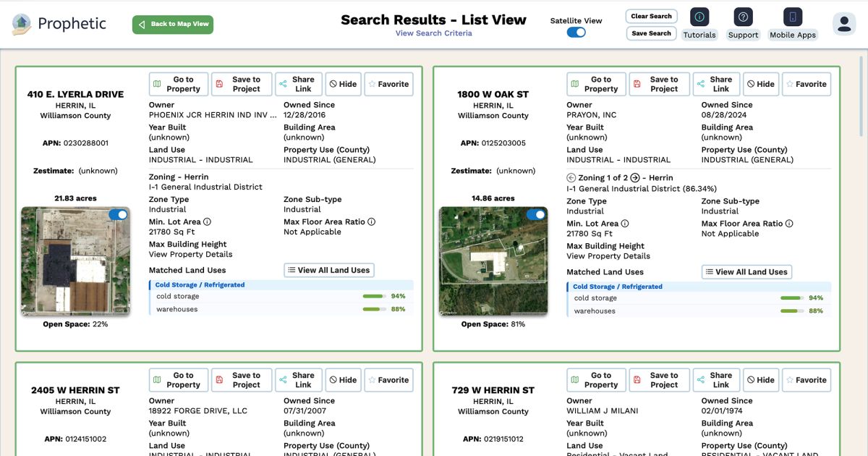
Task: Click APN value 0230288001
Action: pos(85,143)
